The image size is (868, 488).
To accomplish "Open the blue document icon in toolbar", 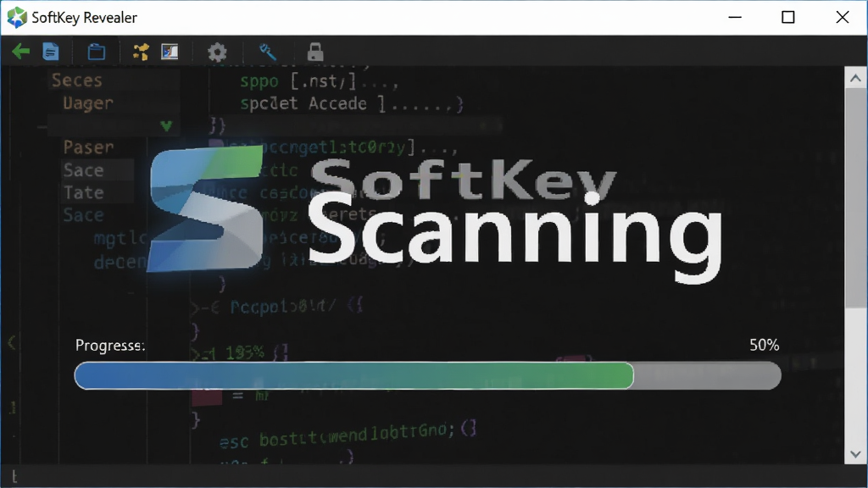I will tap(50, 52).
